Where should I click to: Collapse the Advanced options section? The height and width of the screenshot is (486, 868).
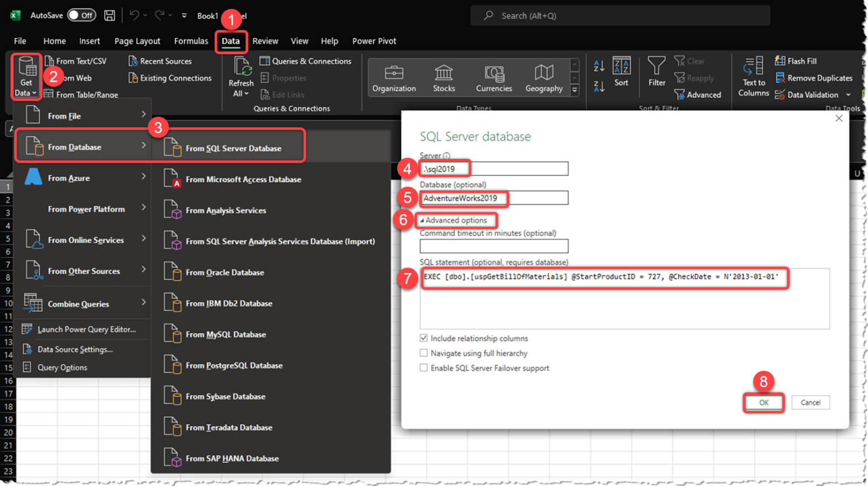pos(453,220)
